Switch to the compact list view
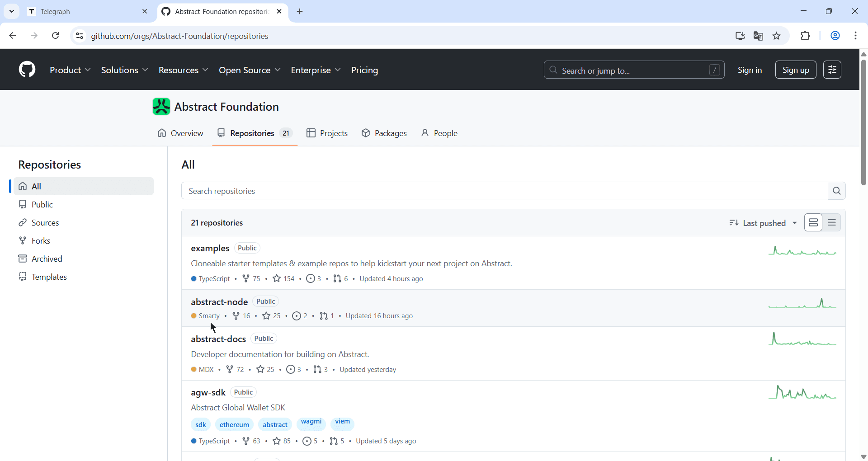The height and width of the screenshot is (461, 868). [x=832, y=223]
